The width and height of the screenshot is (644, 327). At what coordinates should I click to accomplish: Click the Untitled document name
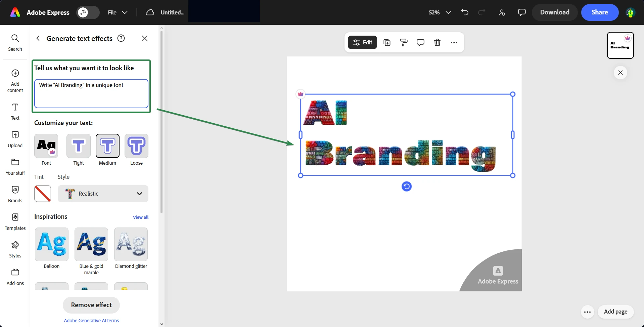(x=173, y=12)
